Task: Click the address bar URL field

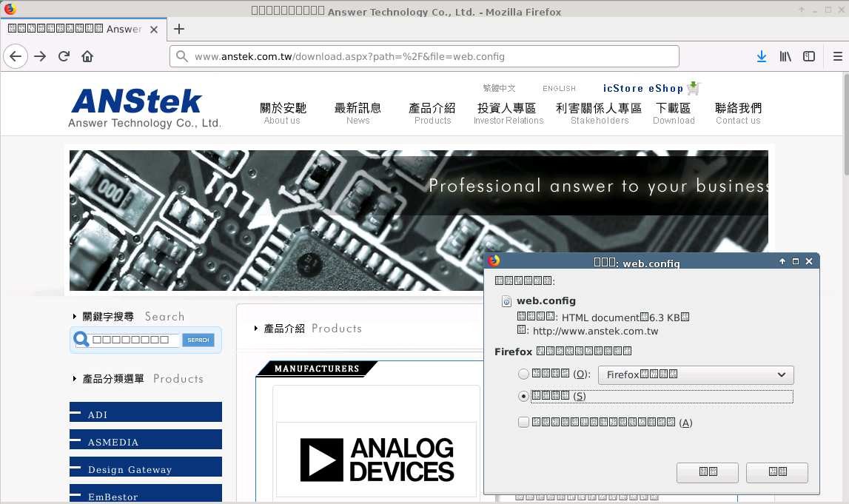Action: click(x=425, y=56)
